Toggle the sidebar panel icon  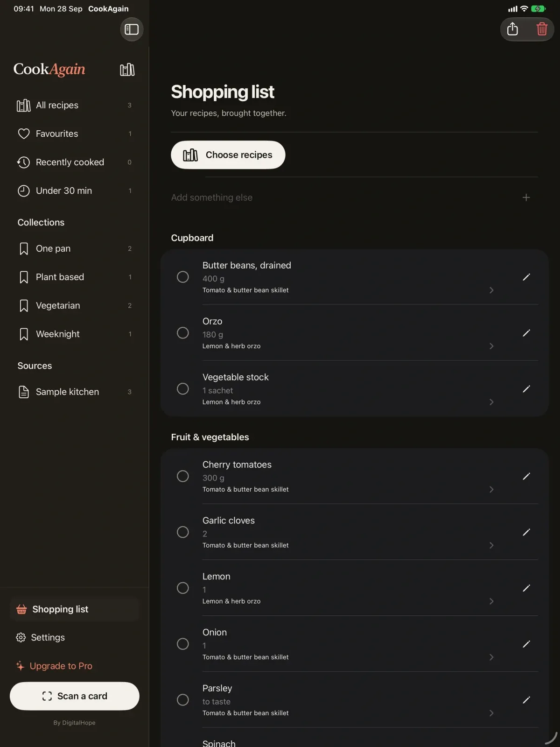[132, 29]
